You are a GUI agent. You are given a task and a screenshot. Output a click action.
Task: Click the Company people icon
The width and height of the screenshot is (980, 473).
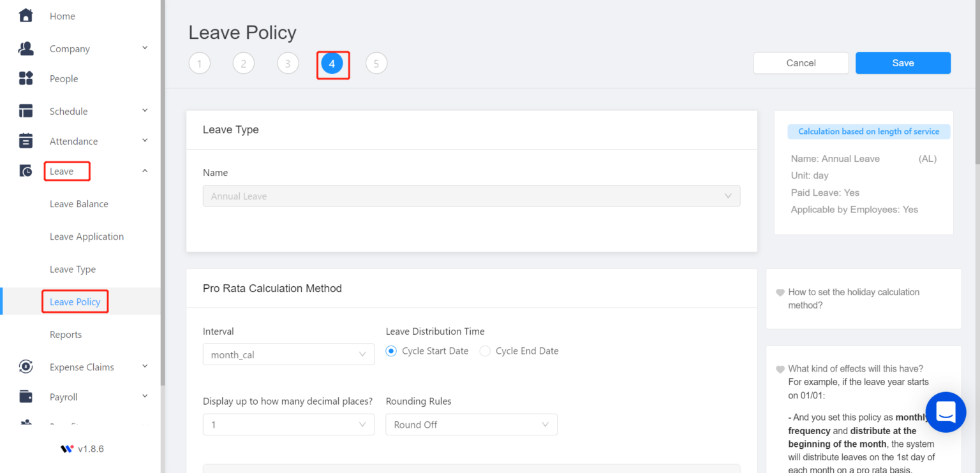point(26,48)
